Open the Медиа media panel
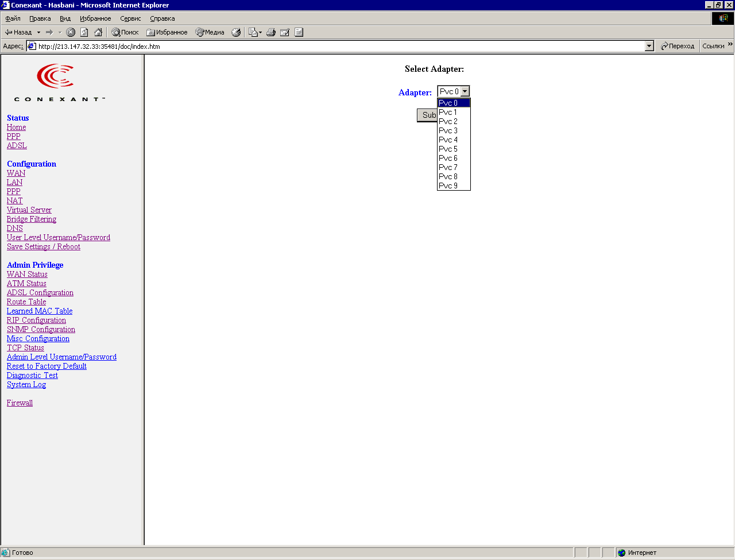This screenshot has width=735, height=560. pyautogui.click(x=210, y=32)
